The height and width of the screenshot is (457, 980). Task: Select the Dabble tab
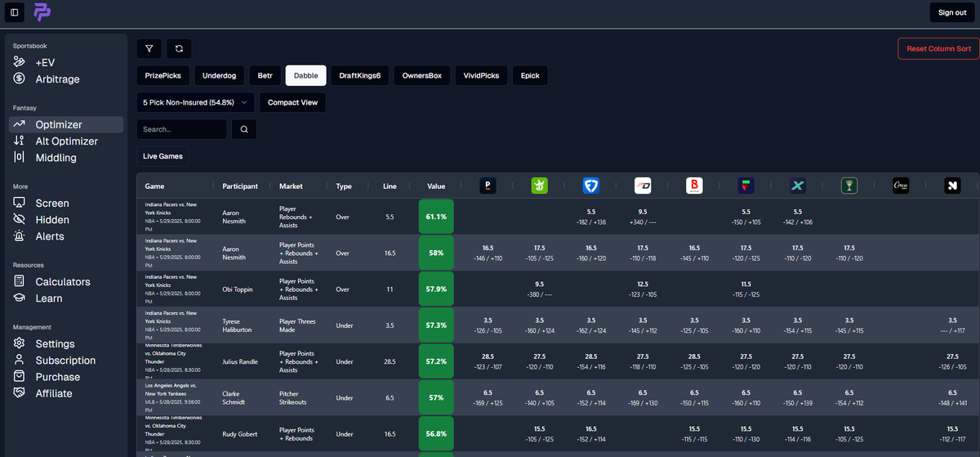pyautogui.click(x=305, y=75)
